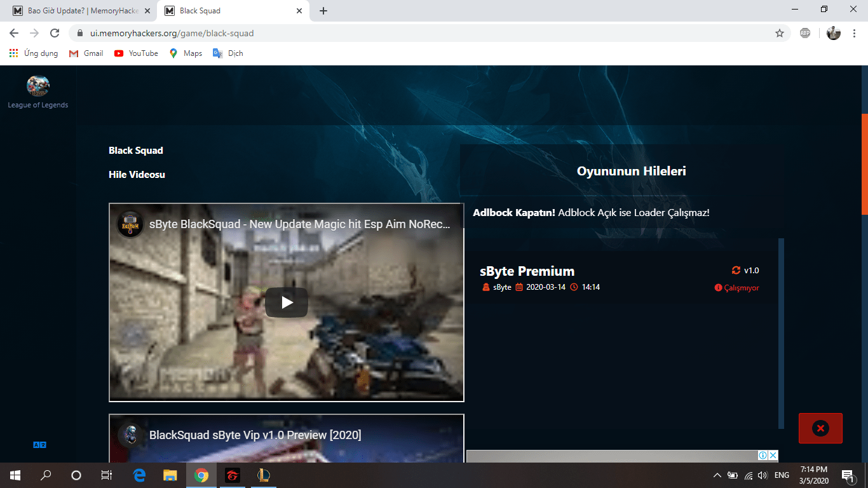This screenshot has height=488, width=868.
Task: Bookmark this page with the star icon
Action: 780,33
